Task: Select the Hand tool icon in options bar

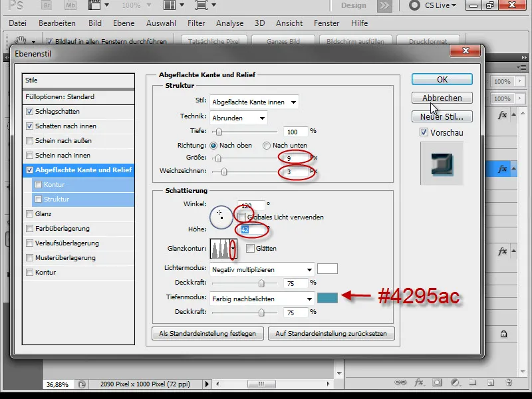Action: (x=21, y=41)
